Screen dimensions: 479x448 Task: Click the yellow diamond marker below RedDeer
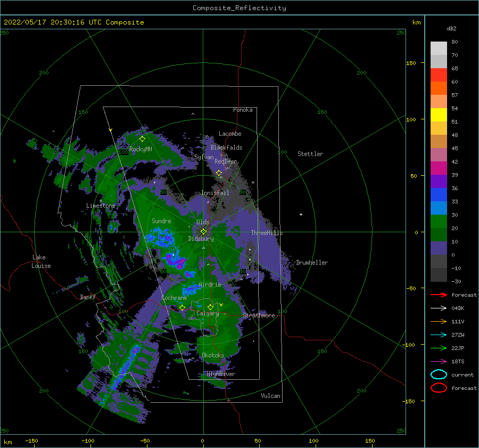(x=219, y=173)
